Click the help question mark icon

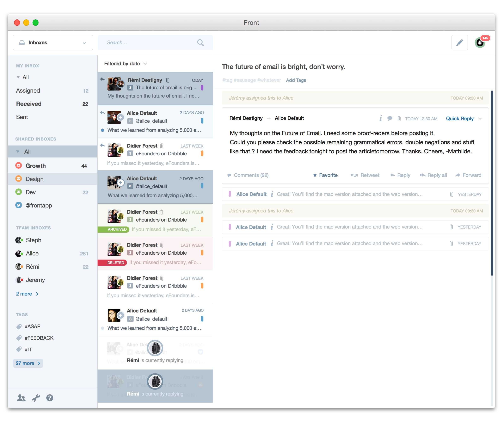(50, 398)
